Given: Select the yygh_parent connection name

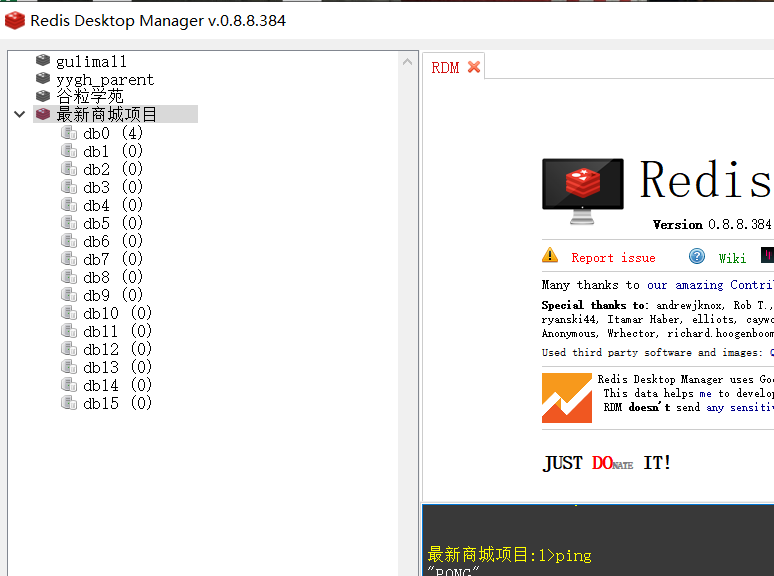Looking at the screenshot, I should 105,79.
